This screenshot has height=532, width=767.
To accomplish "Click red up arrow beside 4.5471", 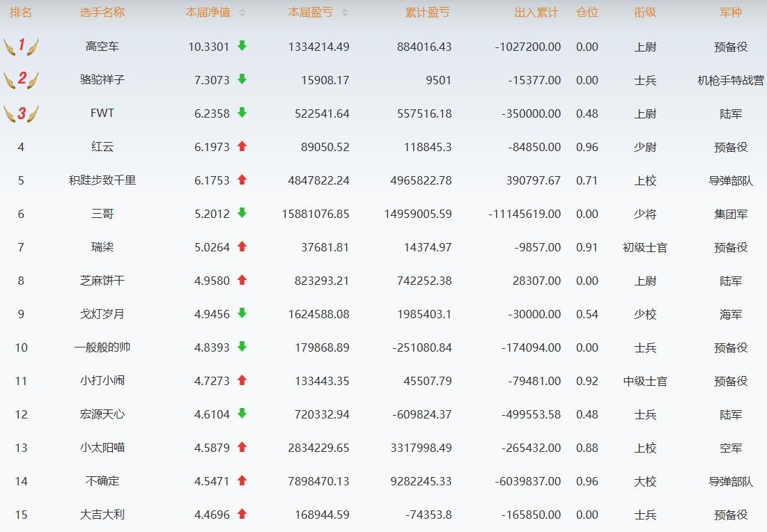I will pyautogui.click(x=242, y=480).
